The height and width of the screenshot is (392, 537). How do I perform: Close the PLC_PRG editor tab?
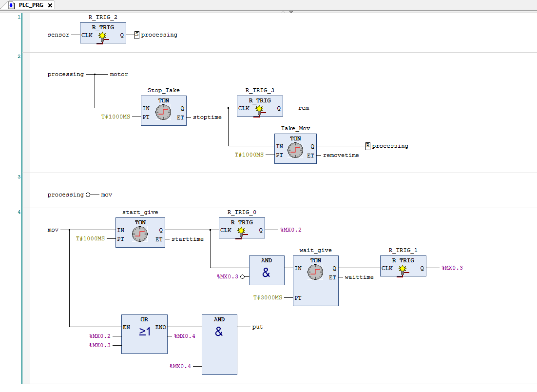tap(50, 5)
